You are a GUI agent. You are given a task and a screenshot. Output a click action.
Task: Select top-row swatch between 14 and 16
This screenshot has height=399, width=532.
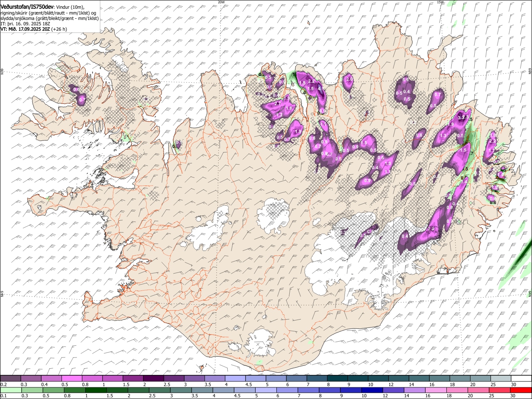(x=419, y=379)
